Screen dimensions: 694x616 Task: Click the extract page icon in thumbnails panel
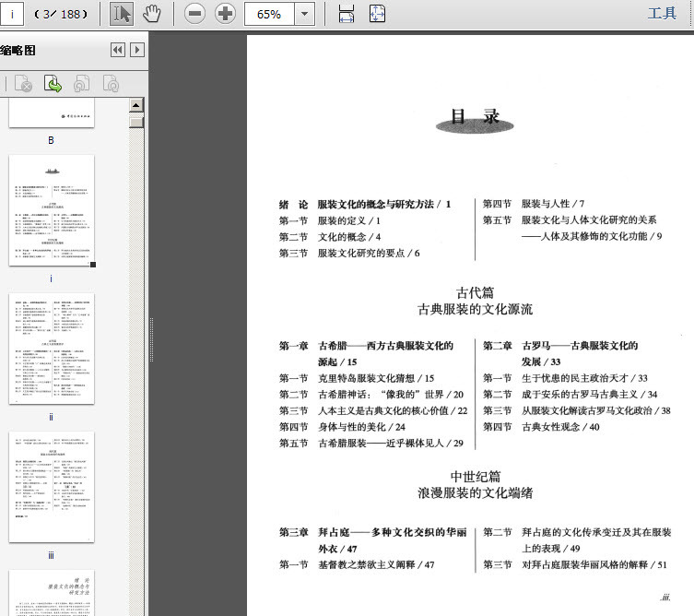coord(53,83)
